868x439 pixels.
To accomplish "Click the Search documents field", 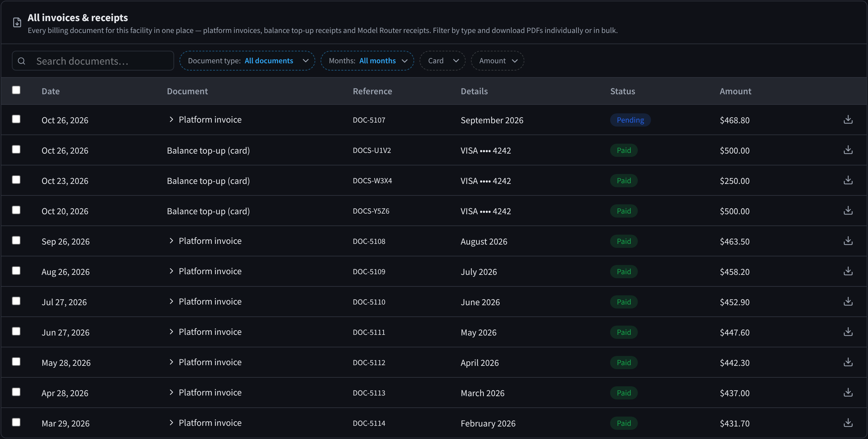I will point(93,61).
